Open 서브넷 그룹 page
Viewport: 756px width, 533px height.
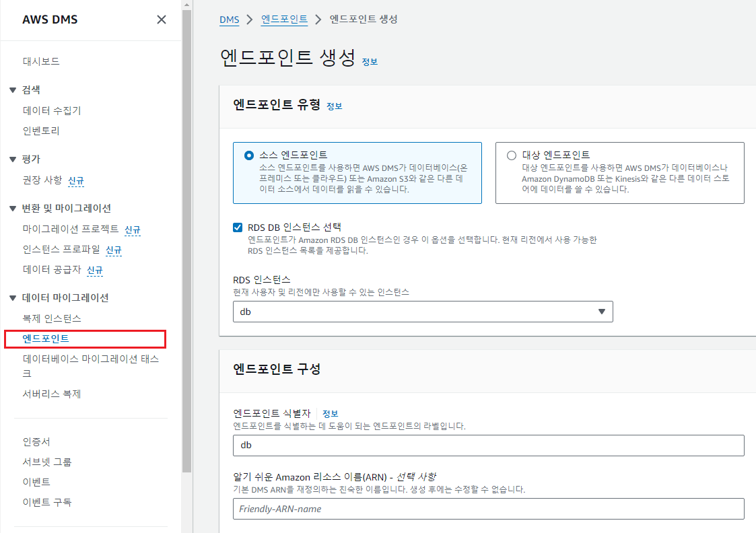[46, 462]
